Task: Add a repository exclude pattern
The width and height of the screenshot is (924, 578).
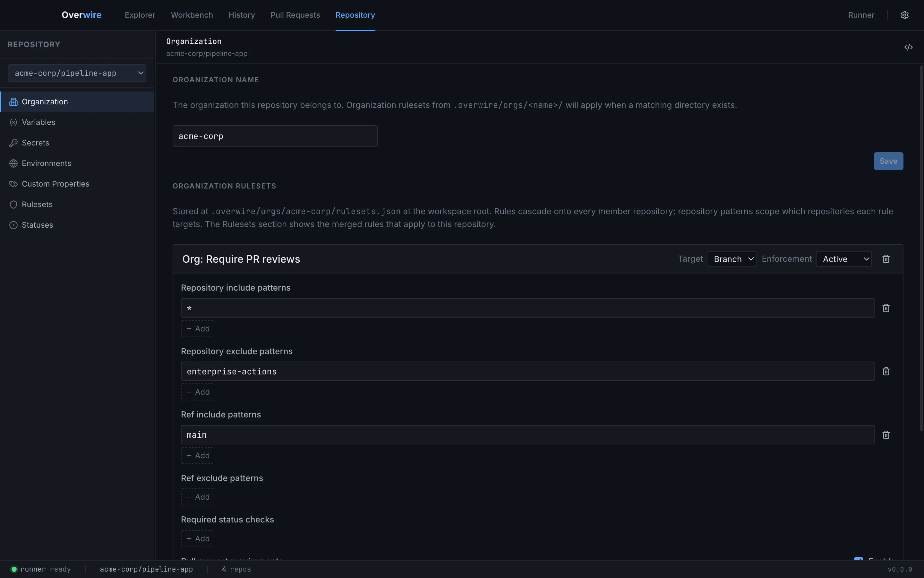Action: (197, 392)
